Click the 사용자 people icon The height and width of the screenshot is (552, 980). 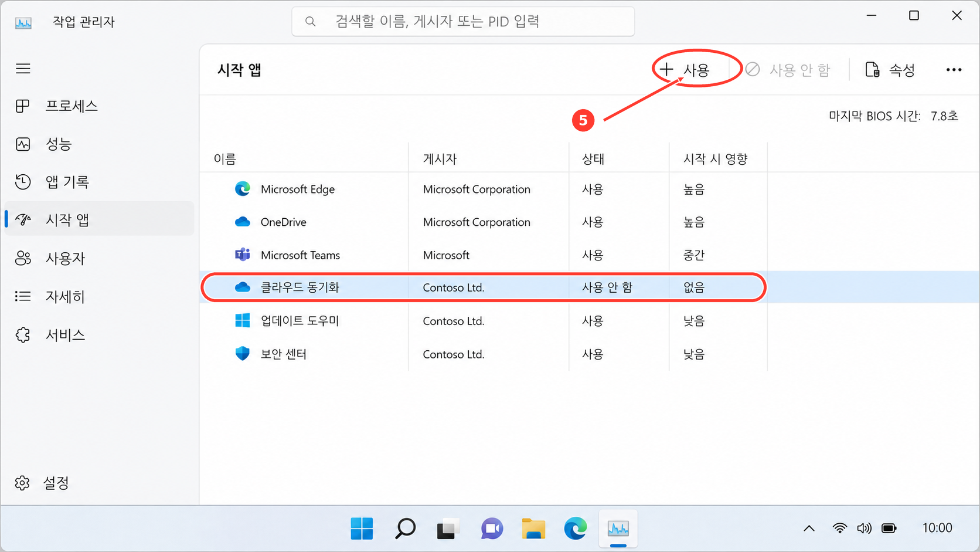23,258
